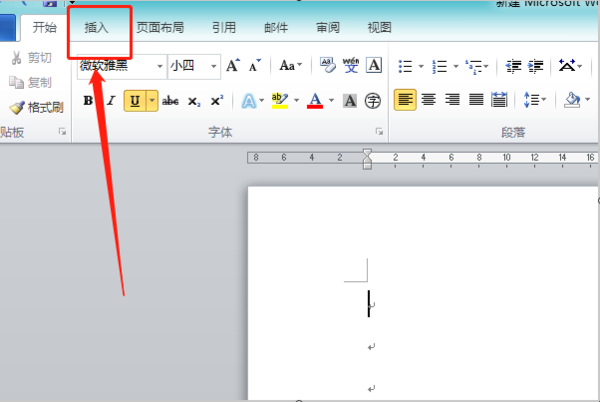
Task: Click the 复制 copy button
Action: click(x=31, y=82)
